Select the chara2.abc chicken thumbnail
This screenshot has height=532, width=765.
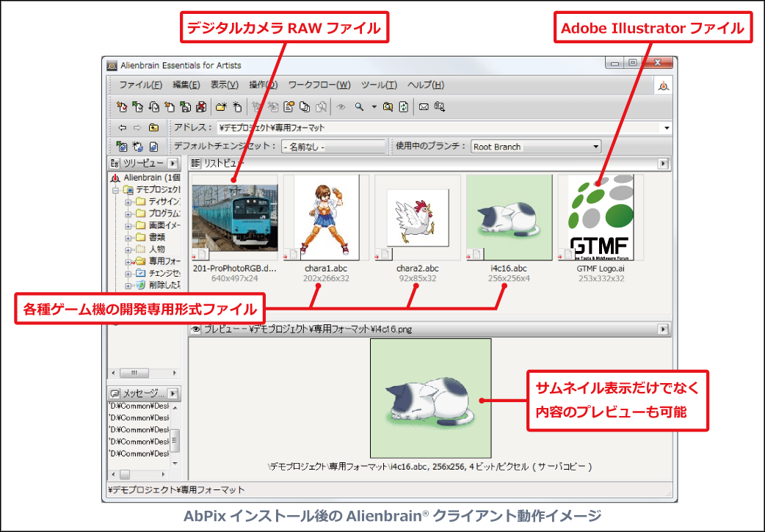pos(418,217)
